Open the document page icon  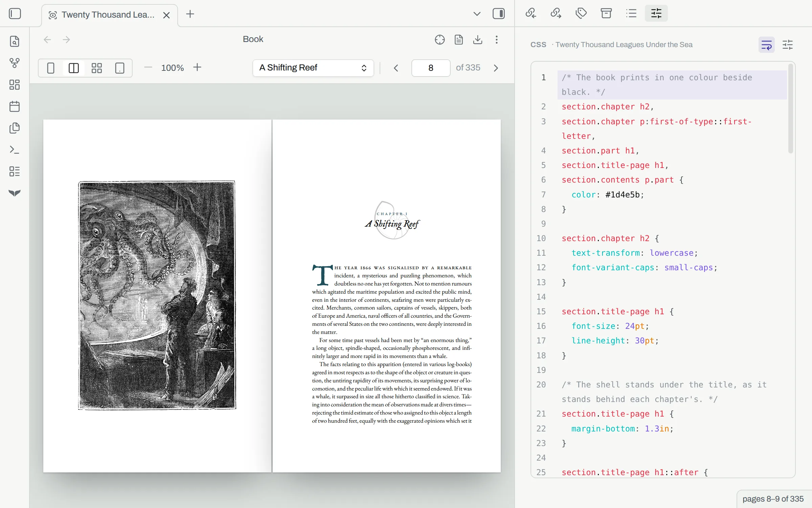coord(459,40)
